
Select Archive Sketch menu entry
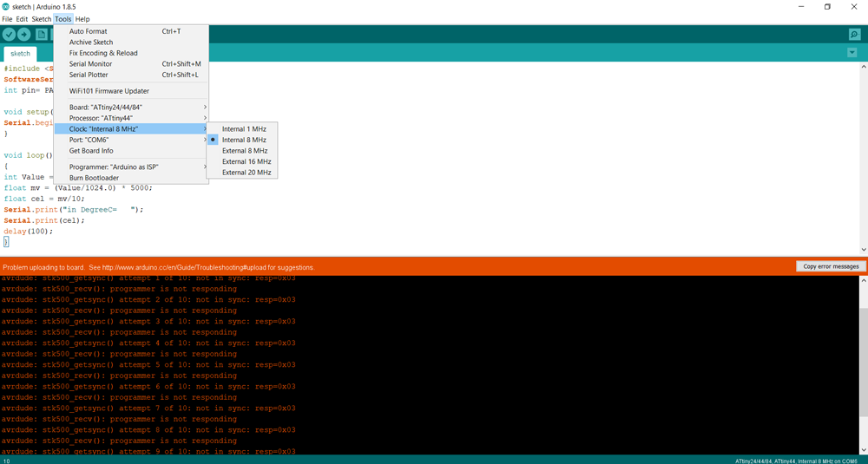[x=131, y=42]
